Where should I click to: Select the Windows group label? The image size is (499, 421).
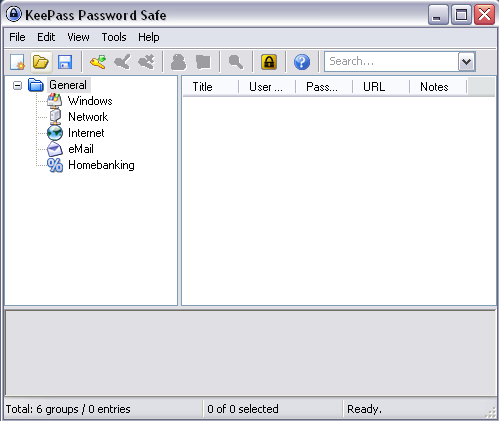pos(90,101)
